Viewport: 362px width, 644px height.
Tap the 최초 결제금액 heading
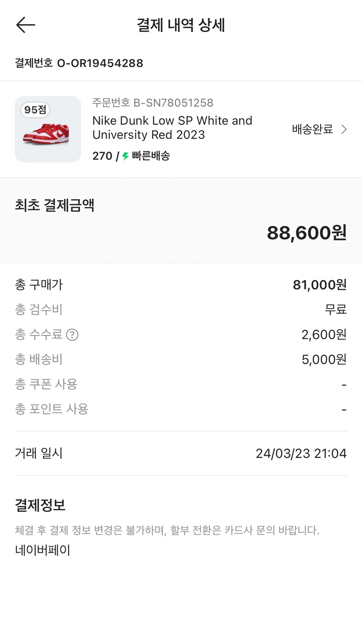55,205
